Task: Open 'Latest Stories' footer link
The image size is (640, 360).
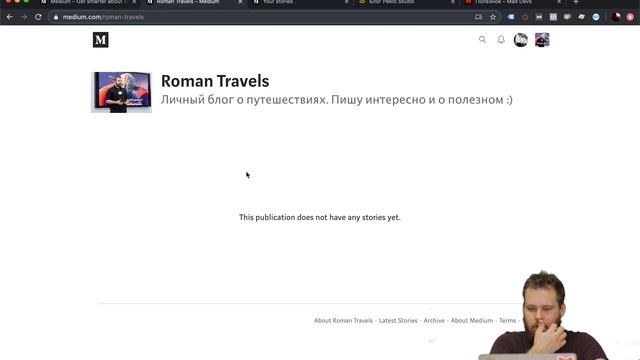Action: coord(398,320)
